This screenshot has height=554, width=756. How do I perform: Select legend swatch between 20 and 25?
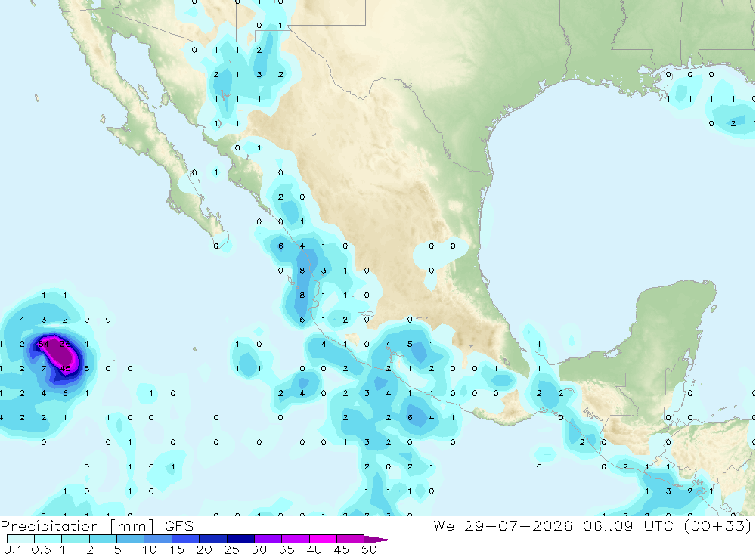(x=213, y=539)
